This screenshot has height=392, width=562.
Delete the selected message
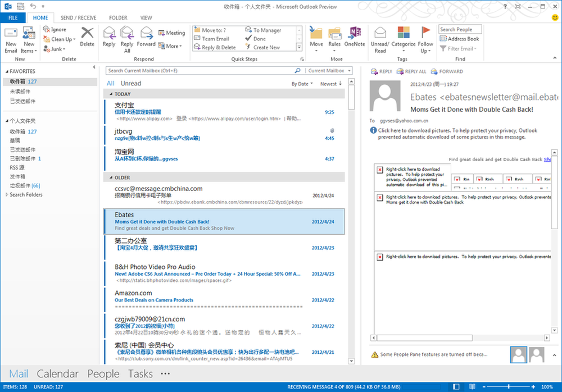87,37
